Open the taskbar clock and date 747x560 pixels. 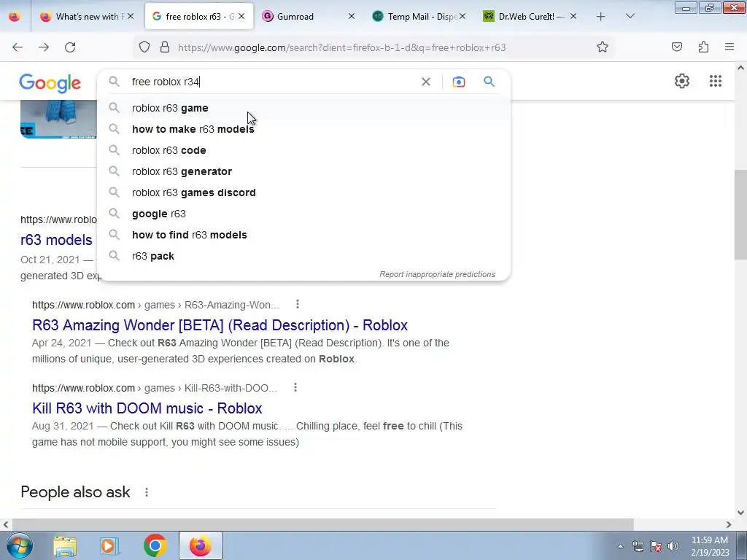coord(710,546)
